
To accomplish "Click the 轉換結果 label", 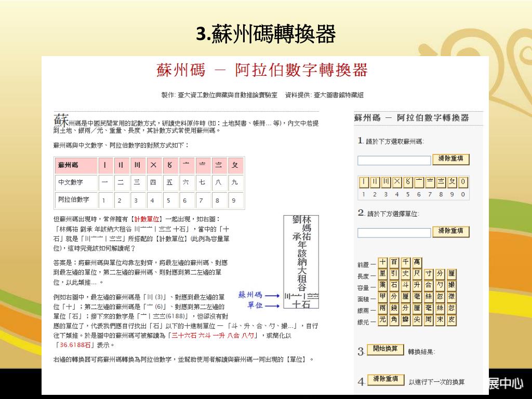I will 421,352.
